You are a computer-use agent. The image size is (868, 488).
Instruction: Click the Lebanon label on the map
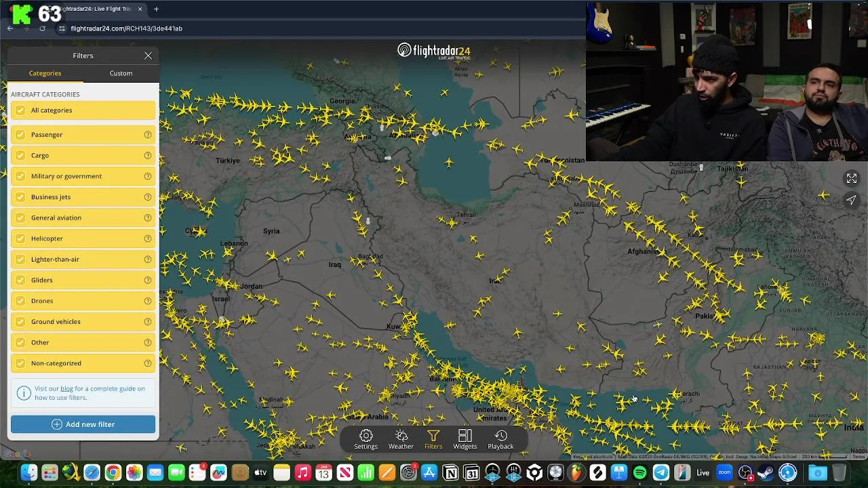(x=234, y=243)
